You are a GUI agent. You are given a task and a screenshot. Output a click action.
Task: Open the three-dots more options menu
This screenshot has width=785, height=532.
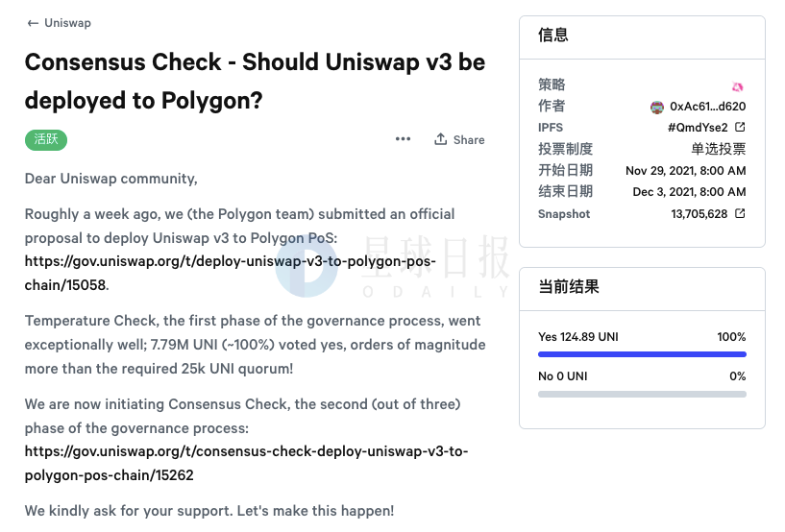(403, 139)
